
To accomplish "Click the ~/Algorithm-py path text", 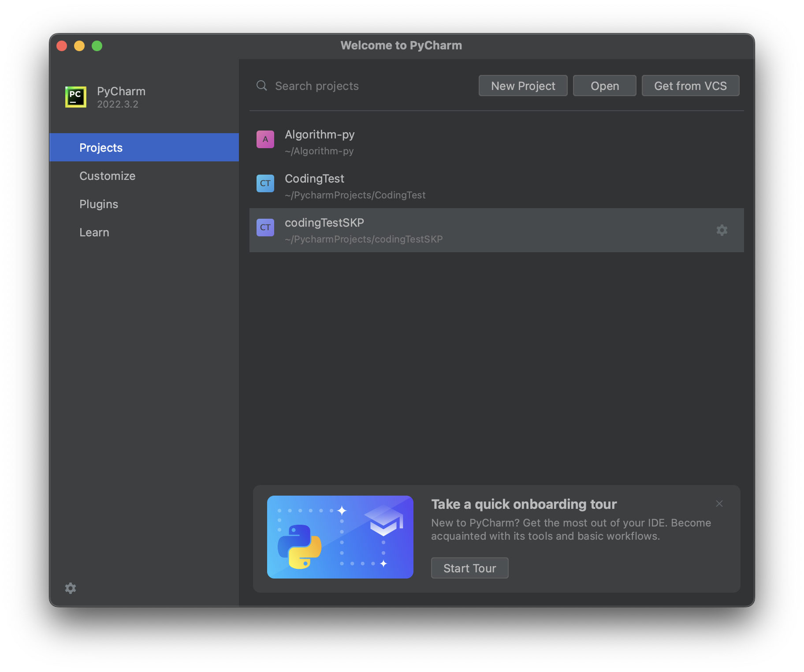I will (319, 151).
